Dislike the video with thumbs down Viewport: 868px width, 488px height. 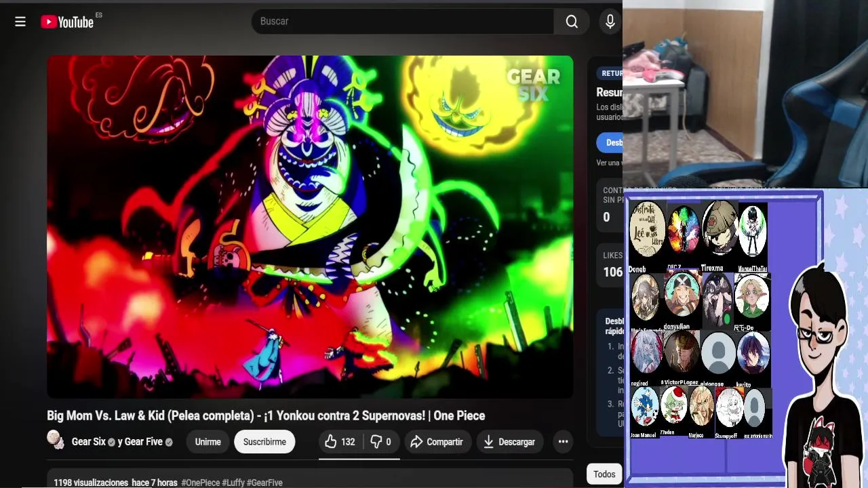click(x=381, y=442)
